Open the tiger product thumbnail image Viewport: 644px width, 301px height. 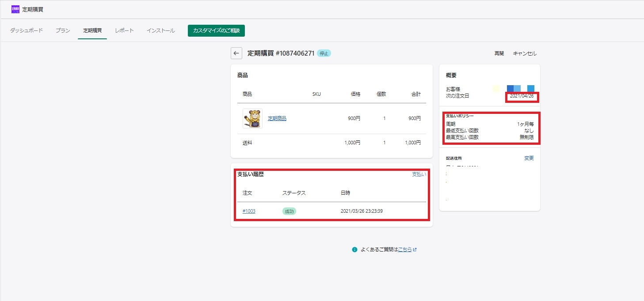click(252, 118)
